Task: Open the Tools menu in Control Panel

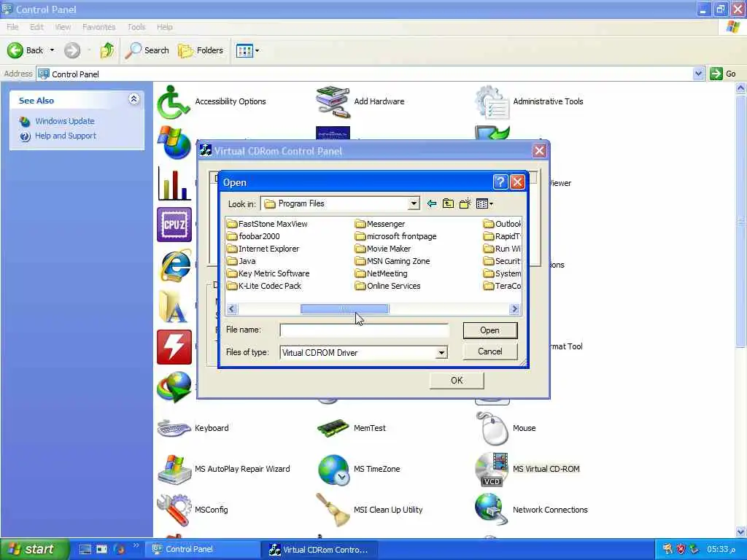Action: 136,27
